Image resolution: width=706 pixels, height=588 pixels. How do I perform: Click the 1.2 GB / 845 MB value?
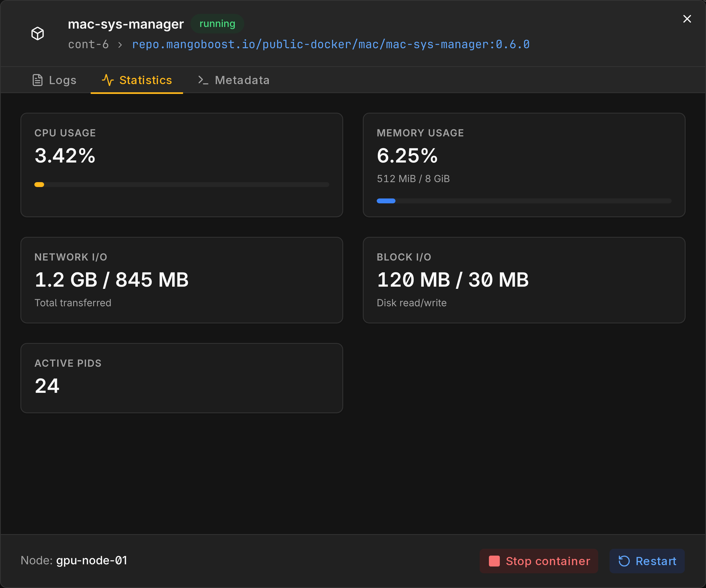[112, 280]
